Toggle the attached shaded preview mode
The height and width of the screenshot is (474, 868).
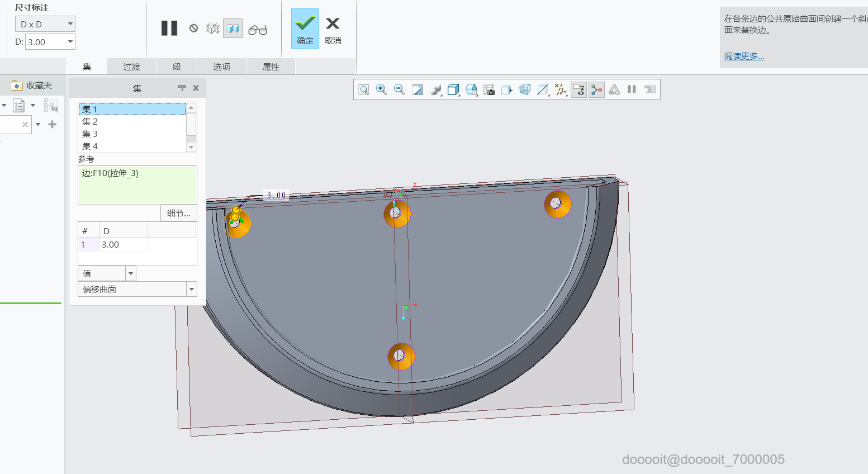click(x=233, y=28)
